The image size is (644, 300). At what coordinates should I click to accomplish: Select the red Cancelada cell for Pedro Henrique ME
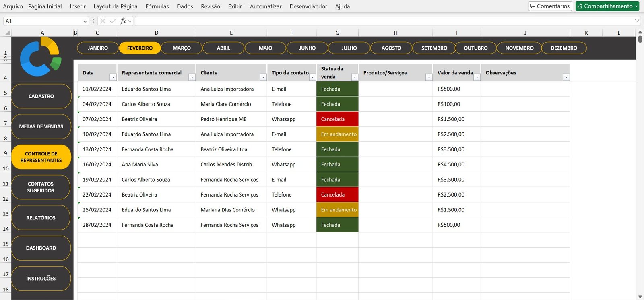click(x=337, y=119)
